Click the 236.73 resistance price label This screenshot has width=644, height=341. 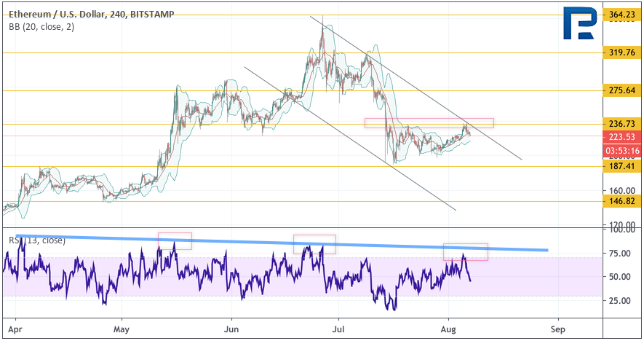pyautogui.click(x=621, y=125)
